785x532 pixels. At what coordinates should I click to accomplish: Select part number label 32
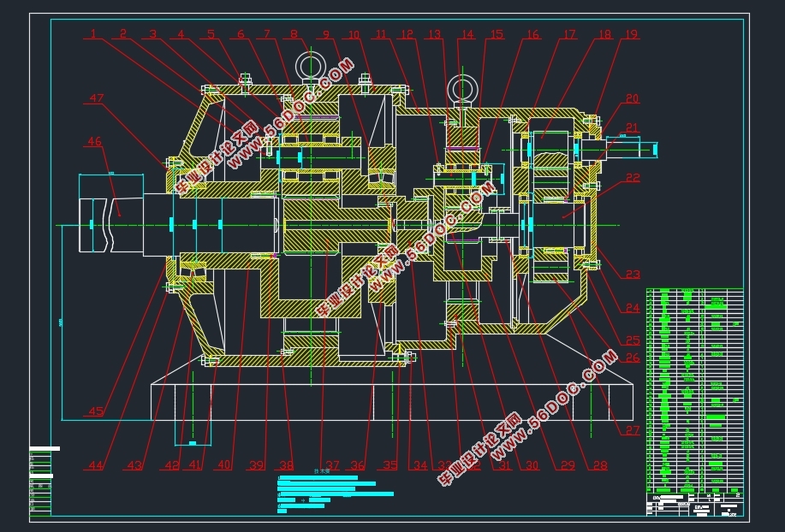473,465
